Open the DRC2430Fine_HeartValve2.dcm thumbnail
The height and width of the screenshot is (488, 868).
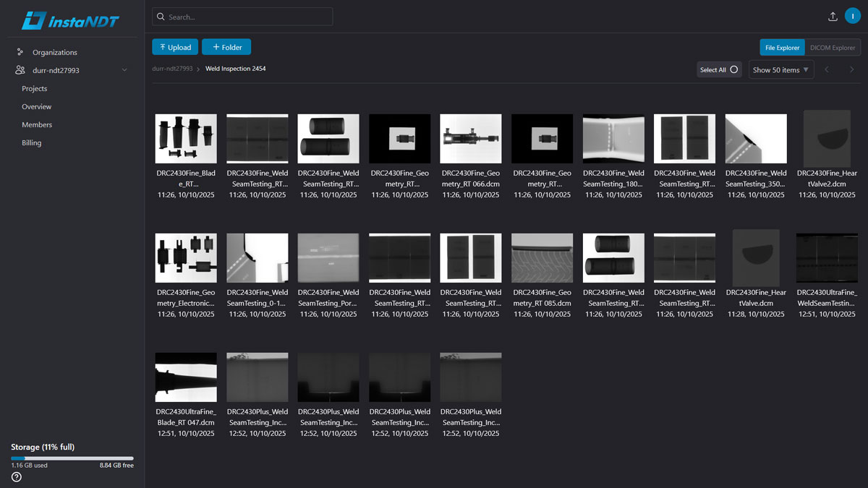(826, 138)
